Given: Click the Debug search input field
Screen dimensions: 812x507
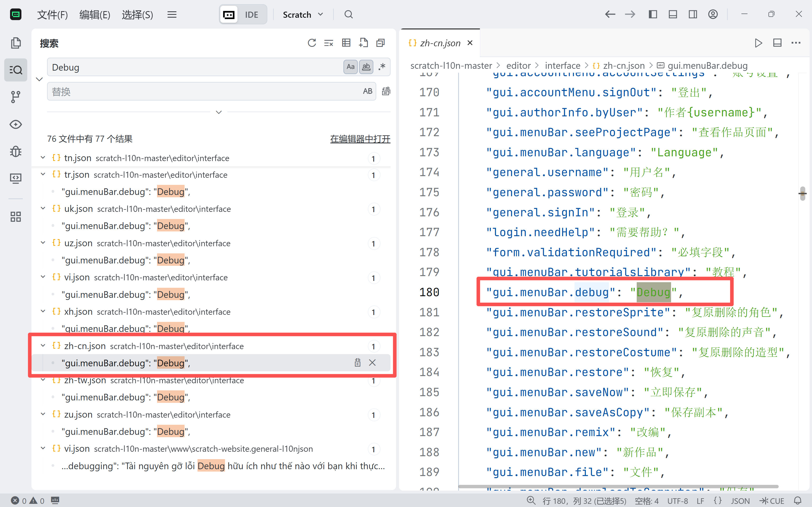Looking at the screenshot, I should click(194, 67).
